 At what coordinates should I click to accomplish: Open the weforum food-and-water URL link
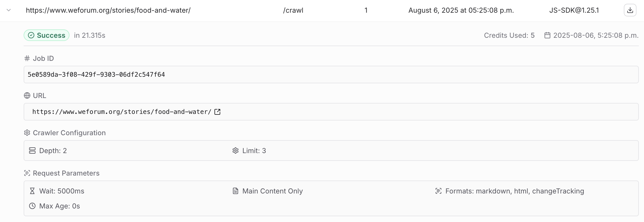click(122, 112)
